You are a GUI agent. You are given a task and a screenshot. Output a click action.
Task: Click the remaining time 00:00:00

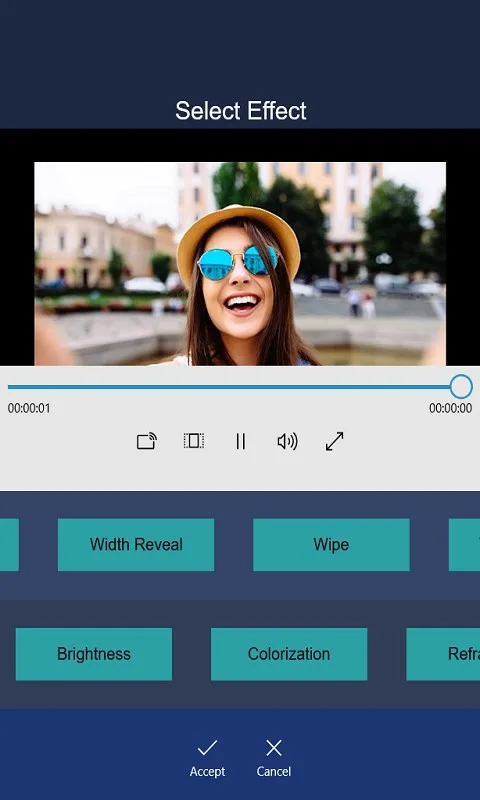click(450, 408)
